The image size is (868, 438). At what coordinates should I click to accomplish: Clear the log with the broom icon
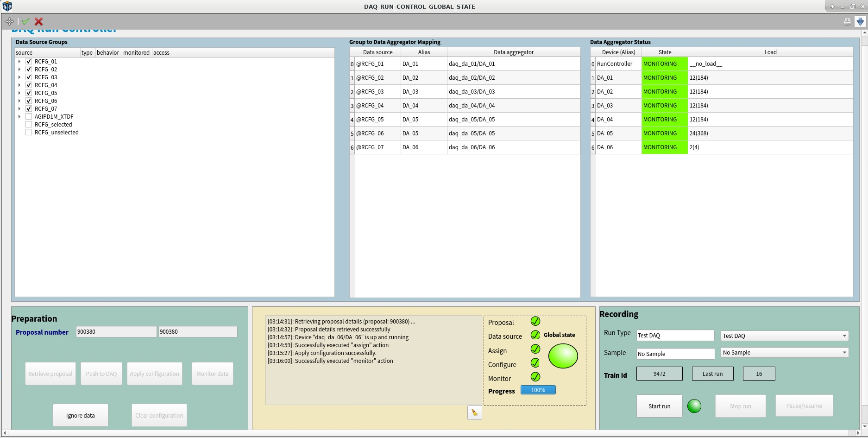474,412
